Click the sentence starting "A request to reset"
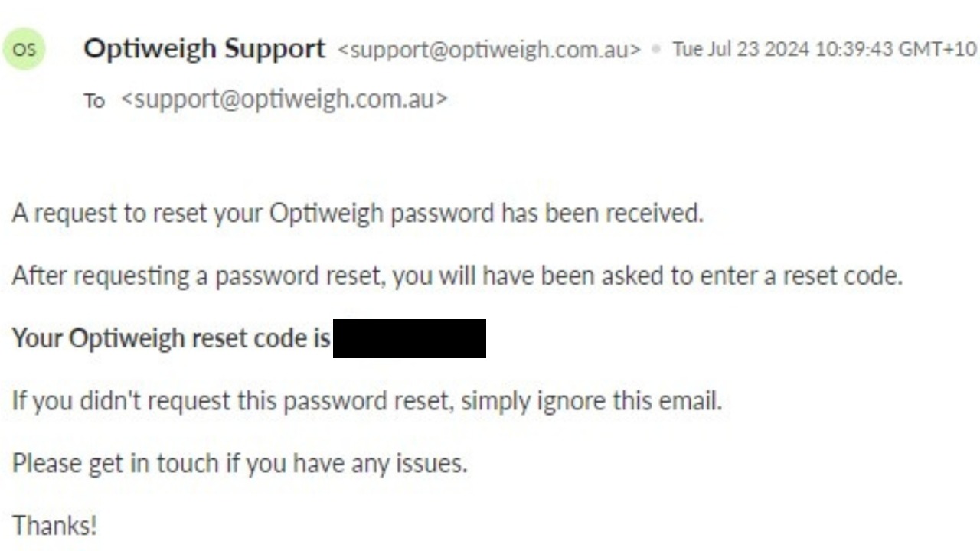The image size is (980, 551). [357, 214]
